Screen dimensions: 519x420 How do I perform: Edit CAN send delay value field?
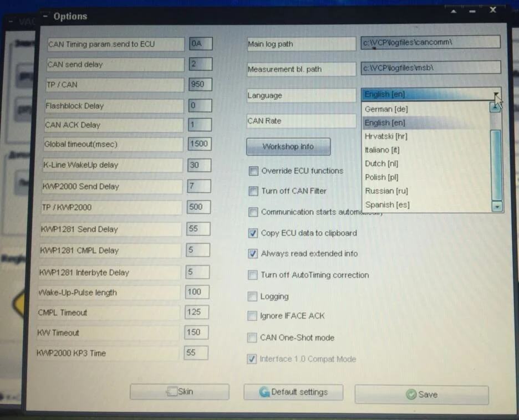(200, 64)
